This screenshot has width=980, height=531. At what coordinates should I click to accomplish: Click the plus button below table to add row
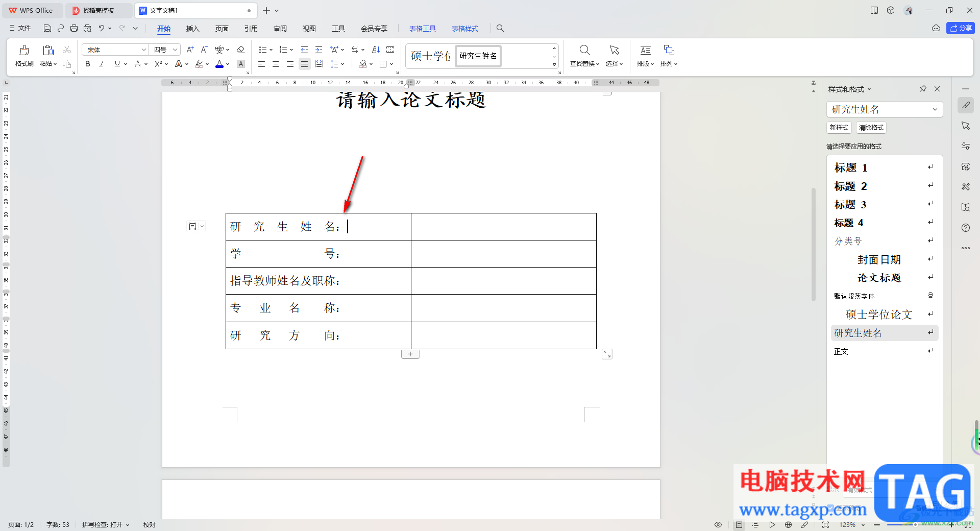click(x=410, y=354)
